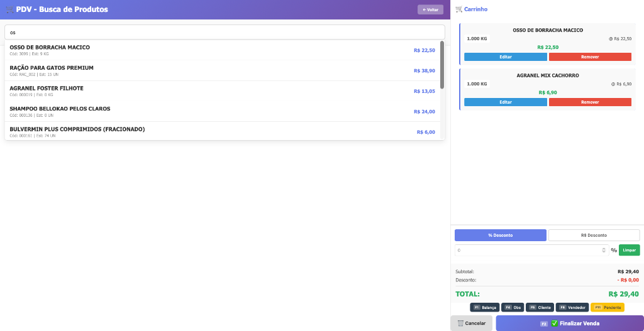The width and height of the screenshot is (644, 331).
Task: Switch to R$ Desconto mode
Action: point(594,235)
